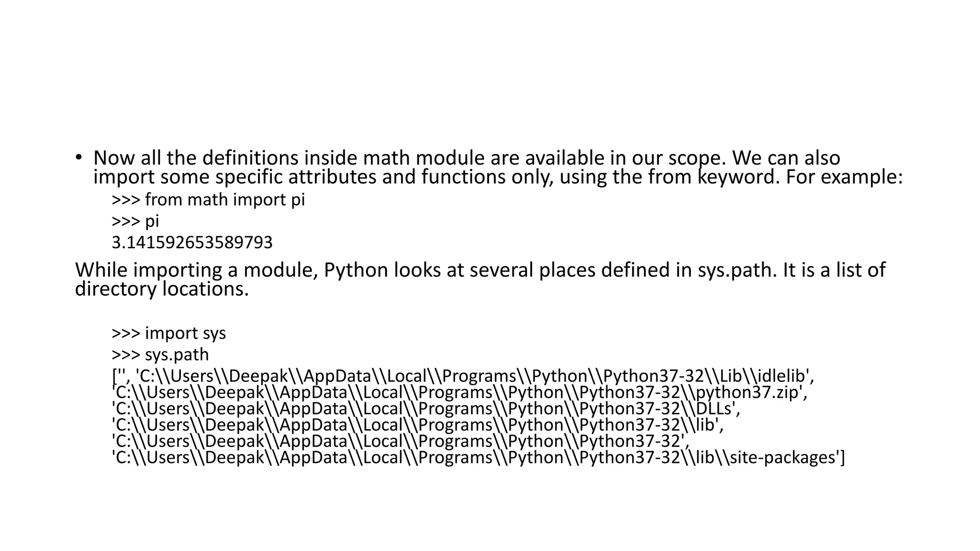Click the line ">>> from math import pi"

tap(208, 199)
